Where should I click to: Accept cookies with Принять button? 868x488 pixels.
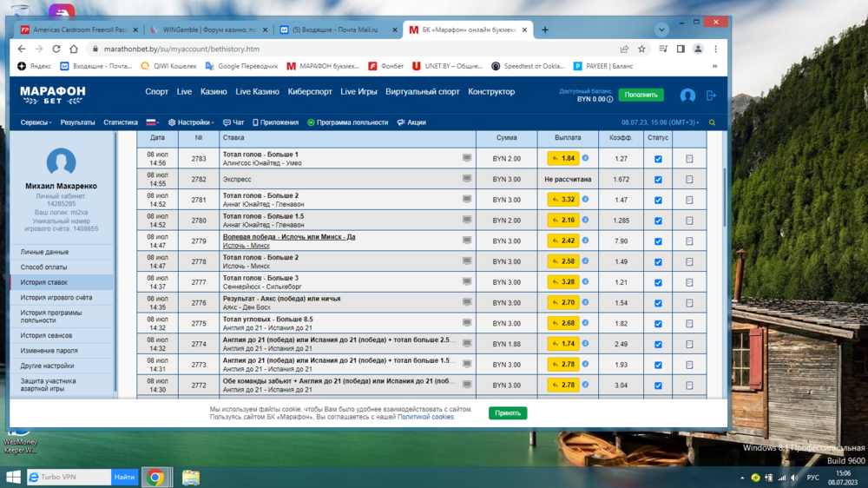coord(508,413)
